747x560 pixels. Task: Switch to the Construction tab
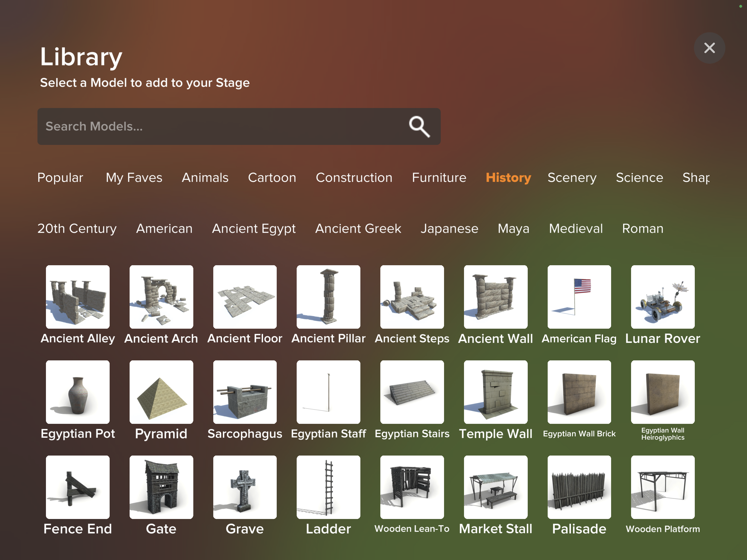(354, 178)
